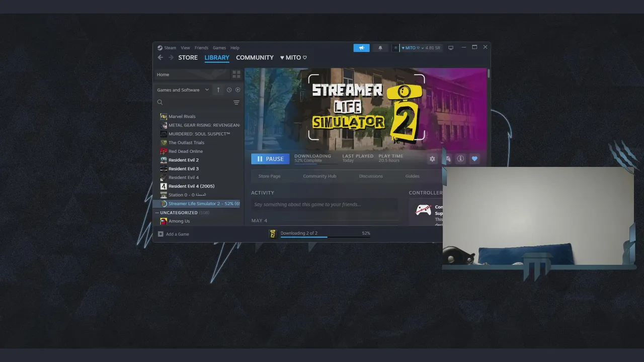Open the Home library view
The image size is (644, 362).
(x=192, y=74)
